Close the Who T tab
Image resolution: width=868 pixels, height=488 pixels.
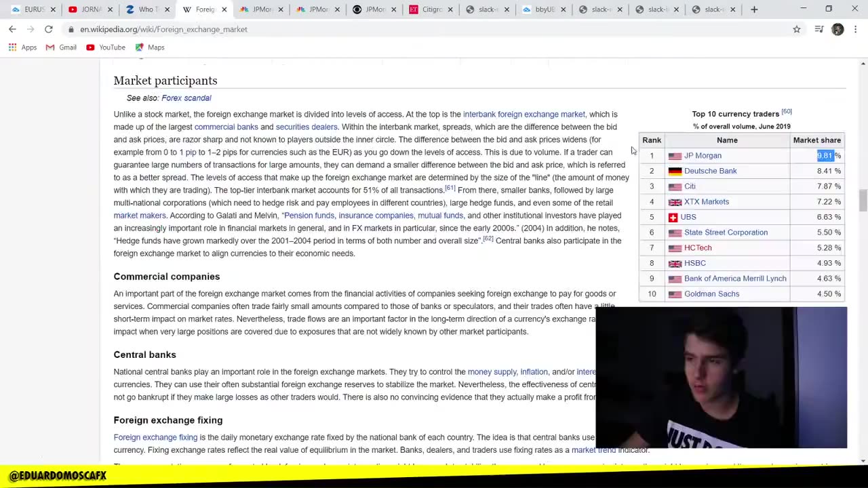tap(167, 9)
